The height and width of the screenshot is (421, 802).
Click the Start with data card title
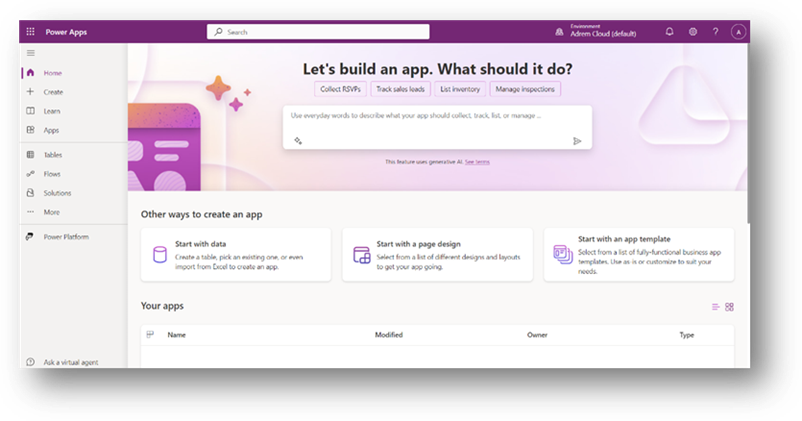(200, 244)
